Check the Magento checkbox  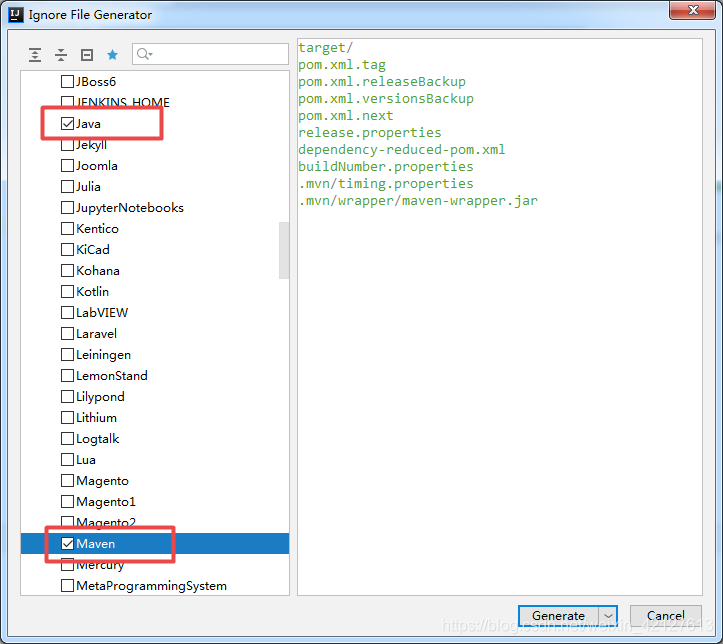67,480
